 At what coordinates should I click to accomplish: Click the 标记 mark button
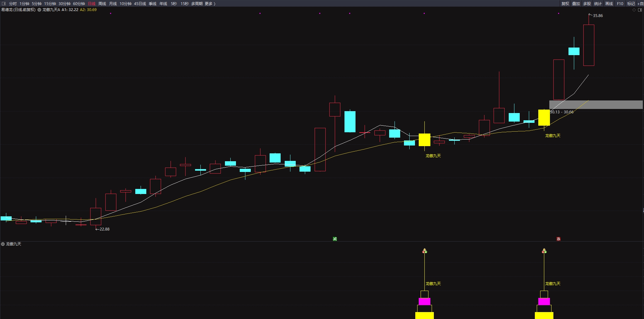[631, 3]
